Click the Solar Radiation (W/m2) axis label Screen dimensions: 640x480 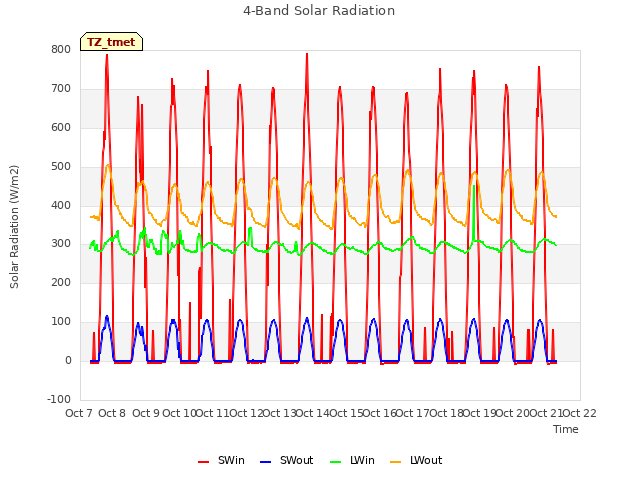click(14, 227)
